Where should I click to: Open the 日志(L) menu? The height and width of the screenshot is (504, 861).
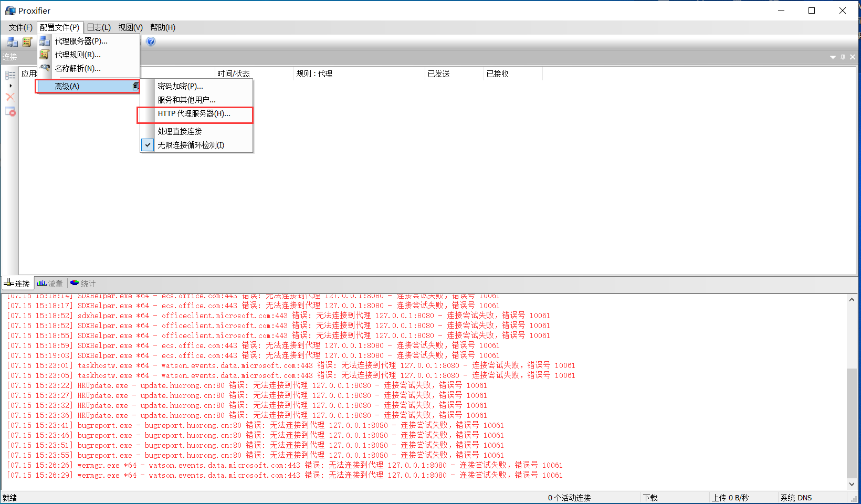point(99,27)
